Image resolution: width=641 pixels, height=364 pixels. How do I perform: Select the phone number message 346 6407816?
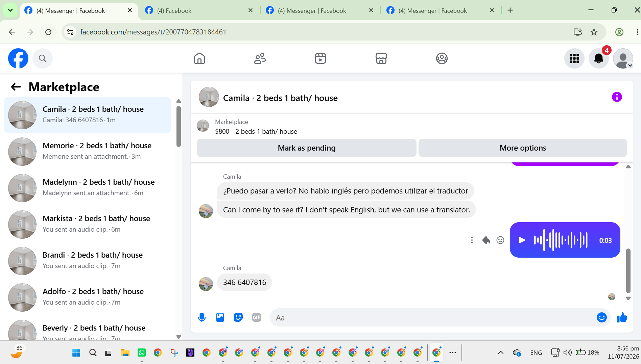click(244, 282)
